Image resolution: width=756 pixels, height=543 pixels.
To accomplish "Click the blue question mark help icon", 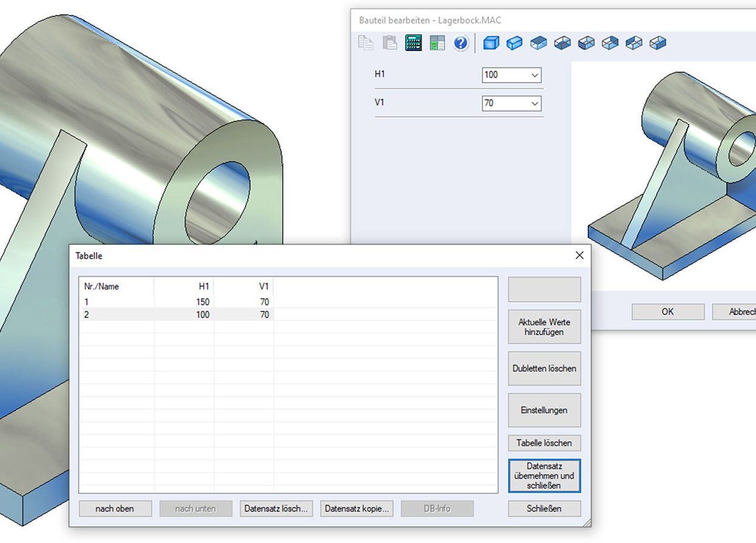I will click(461, 43).
